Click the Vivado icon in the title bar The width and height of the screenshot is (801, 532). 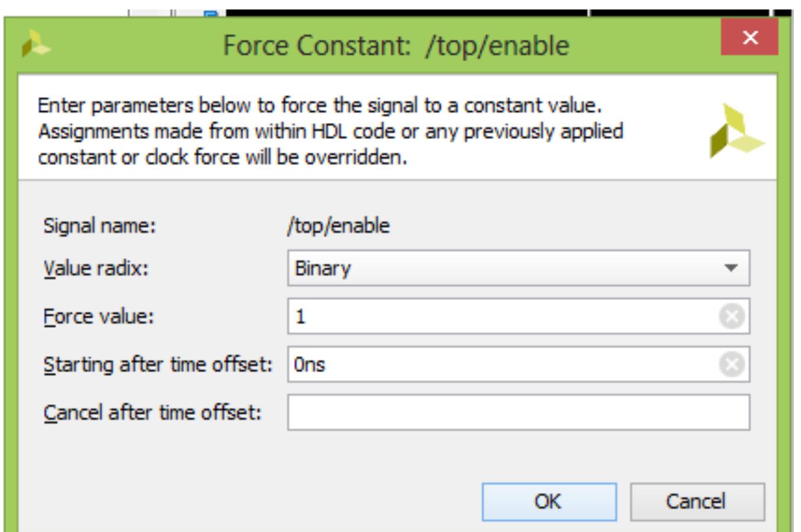(x=35, y=46)
